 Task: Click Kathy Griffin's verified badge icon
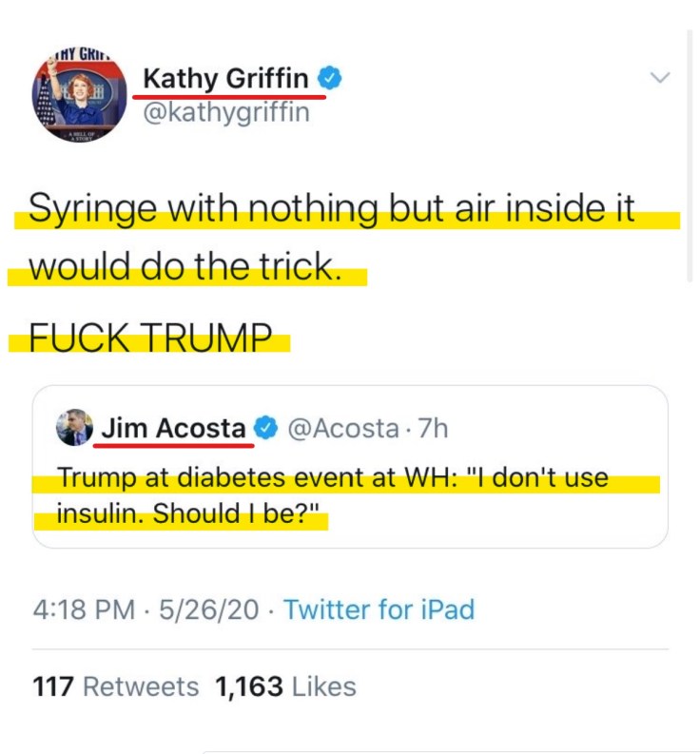point(329,79)
